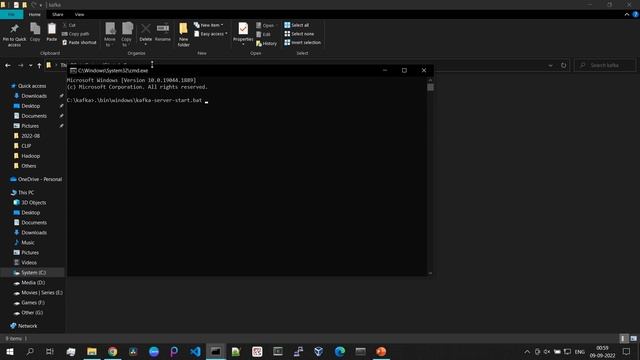Click Edit in the Open group
The image size is (640, 360).
click(x=263, y=34)
